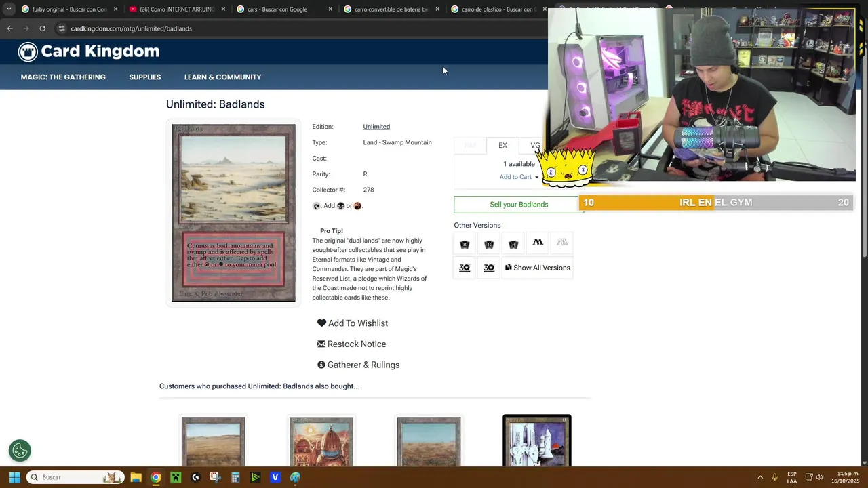Open the Magic: The Gathering menu
Screen dimensions: 868x488
coord(63,77)
